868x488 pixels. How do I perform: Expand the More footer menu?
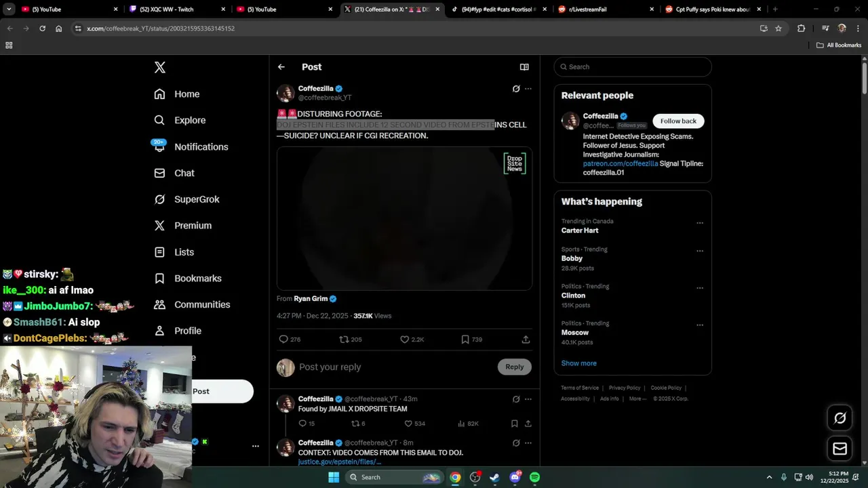pos(637,399)
